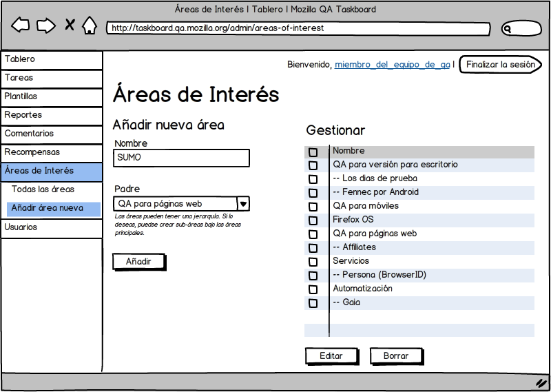Click the Añadir nueva área heading
This screenshot has width=551, height=392.
click(x=168, y=125)
